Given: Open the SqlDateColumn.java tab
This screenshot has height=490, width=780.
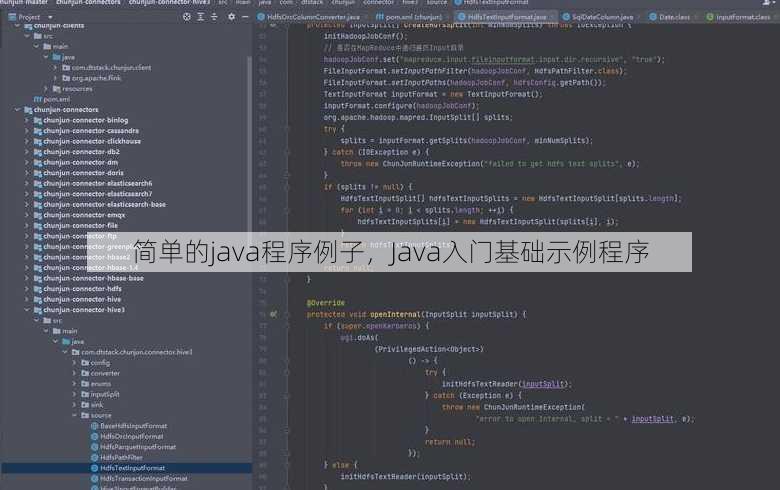Looking at the screenshot, I should (598, 17).
